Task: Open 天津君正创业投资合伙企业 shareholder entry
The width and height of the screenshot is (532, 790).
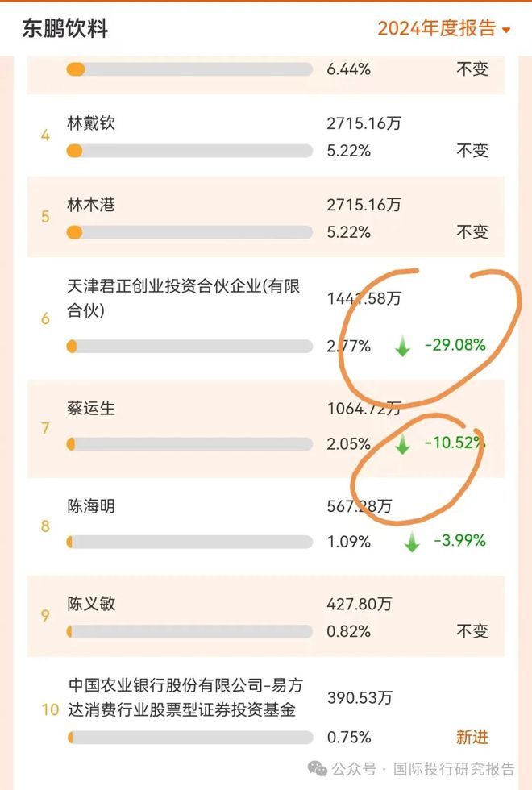Action: (184, 298)
